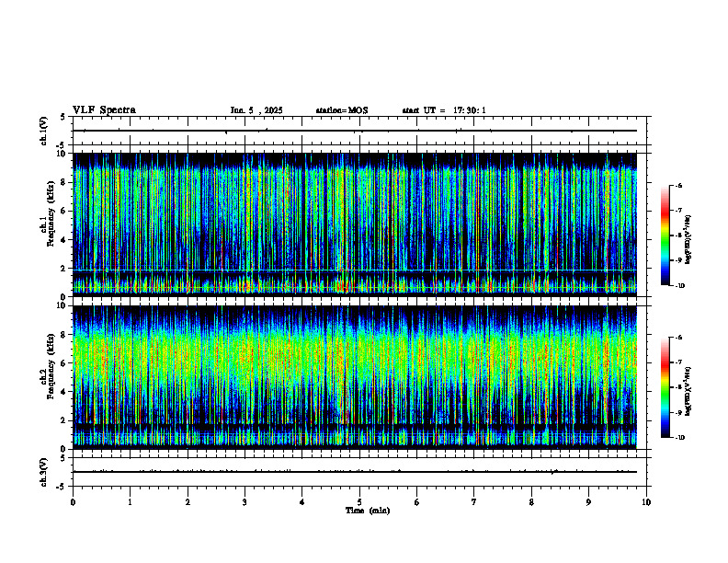The height and width of the screenshot is (563, 728).
Task: Click the time axis tick label "4"
Action: [302, 502]
